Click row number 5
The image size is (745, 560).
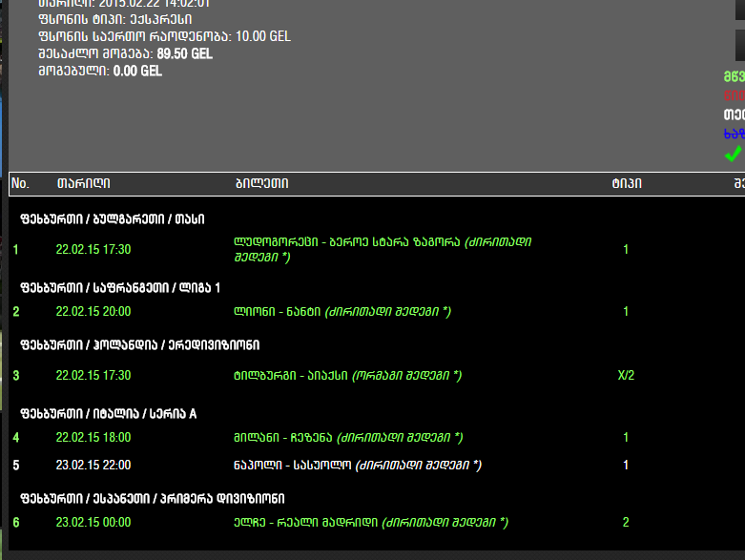(16, 465)
